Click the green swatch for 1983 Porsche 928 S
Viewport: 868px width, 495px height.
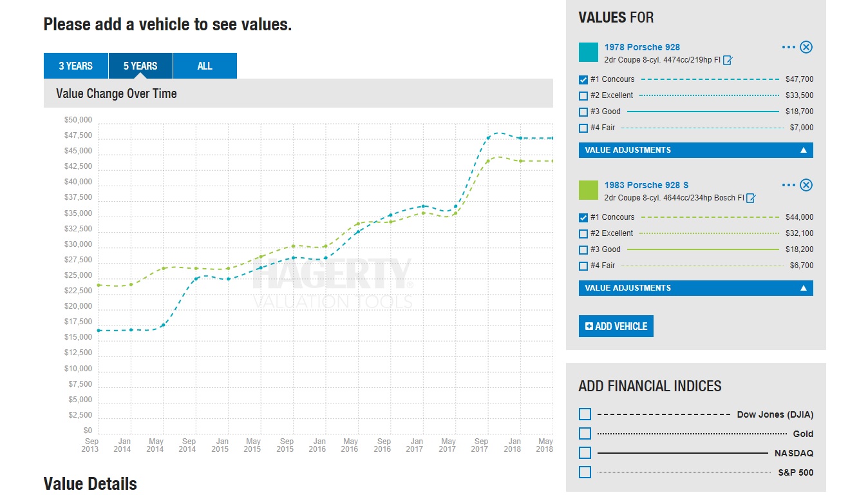[589, 190]
